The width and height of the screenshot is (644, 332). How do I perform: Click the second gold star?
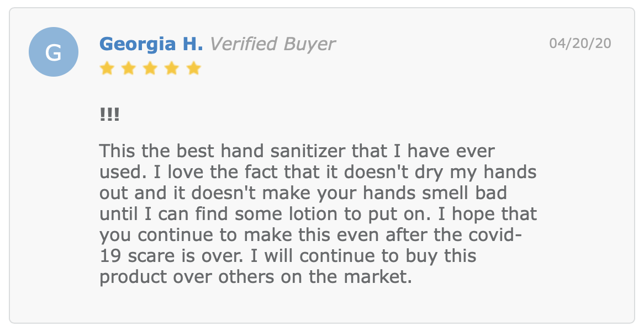point(129,68)
